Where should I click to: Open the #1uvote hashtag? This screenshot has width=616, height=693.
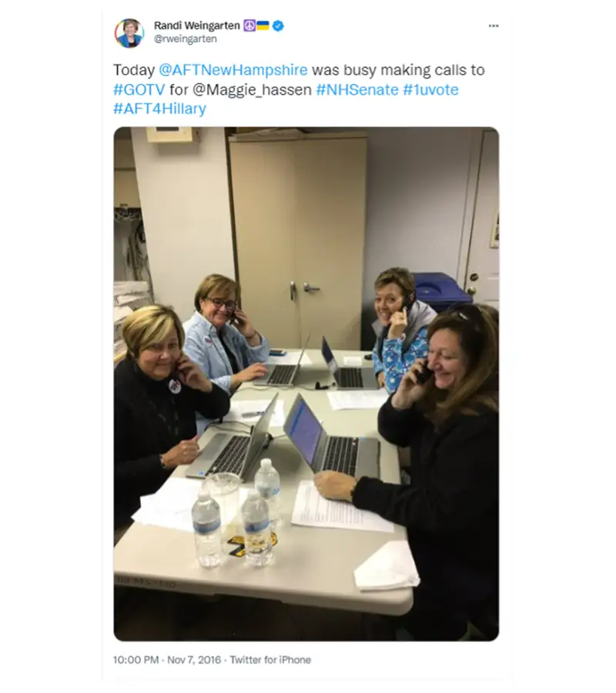[x=431, y=90]
